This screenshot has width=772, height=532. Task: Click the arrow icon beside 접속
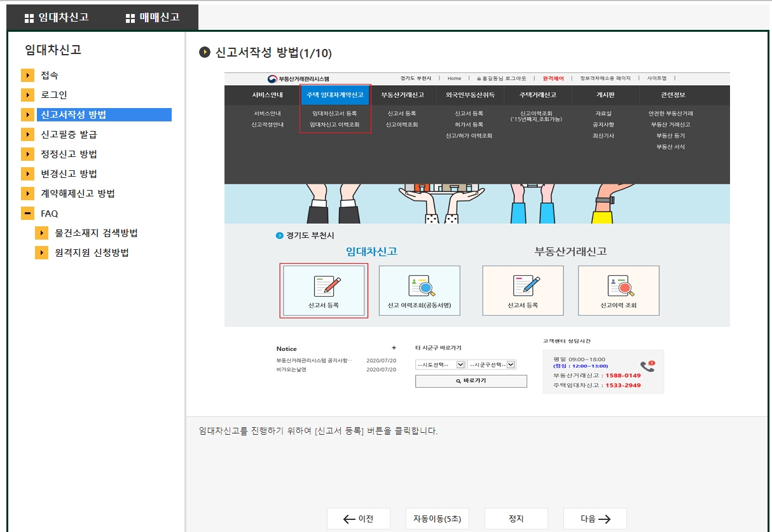point(27,75)
